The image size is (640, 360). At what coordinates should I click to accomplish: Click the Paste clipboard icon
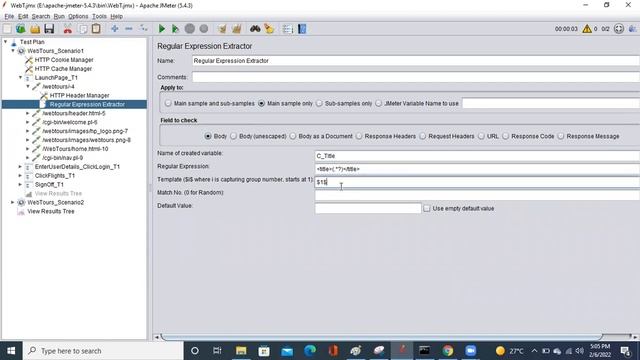96,29
